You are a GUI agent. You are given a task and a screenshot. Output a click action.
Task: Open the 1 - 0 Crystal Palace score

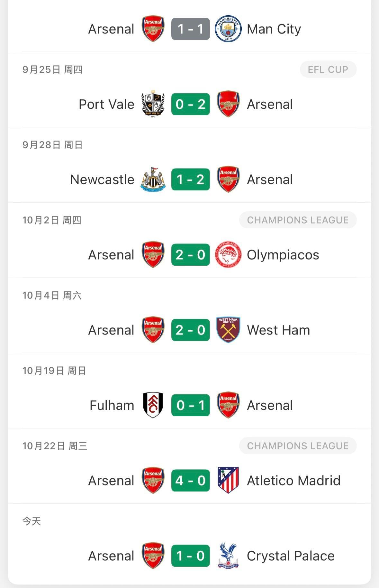click(x=191, y=556)
